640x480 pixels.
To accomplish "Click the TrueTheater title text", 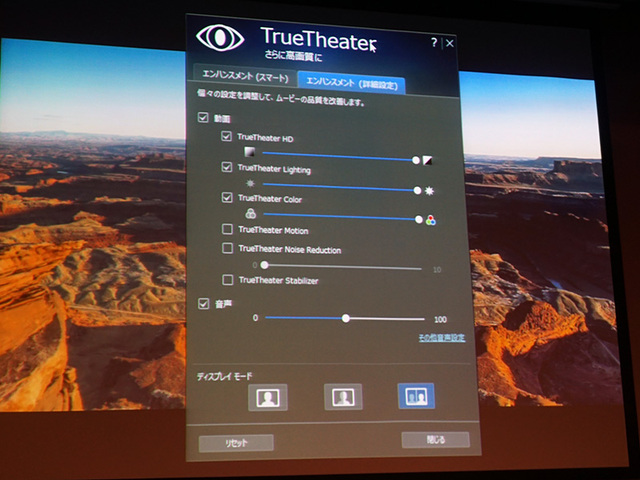I will click(318, 39).
